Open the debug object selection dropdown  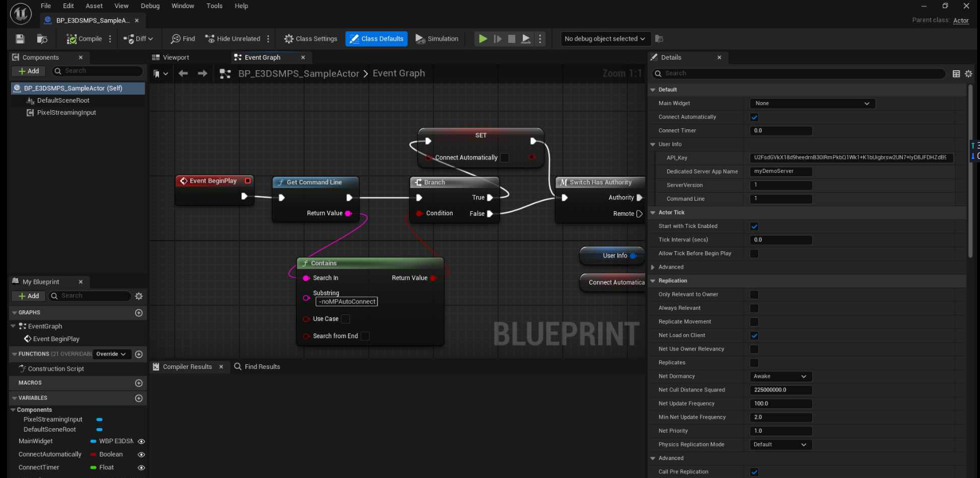(604, 39)
